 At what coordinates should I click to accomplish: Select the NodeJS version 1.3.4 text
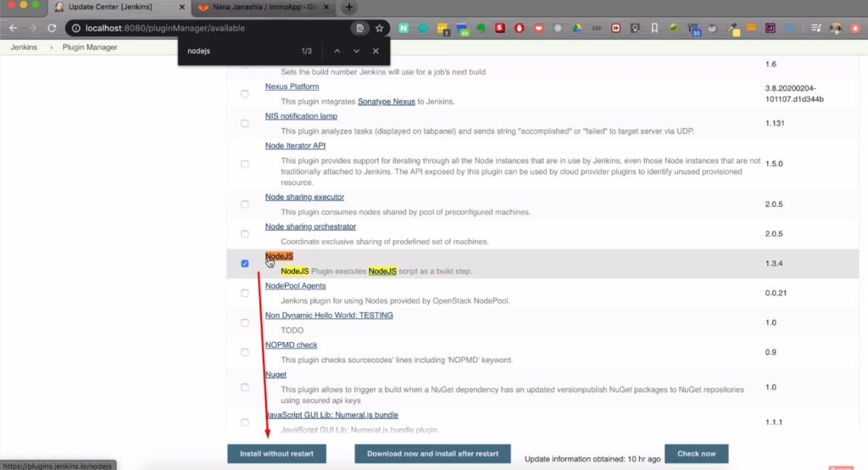pos(774,263)
